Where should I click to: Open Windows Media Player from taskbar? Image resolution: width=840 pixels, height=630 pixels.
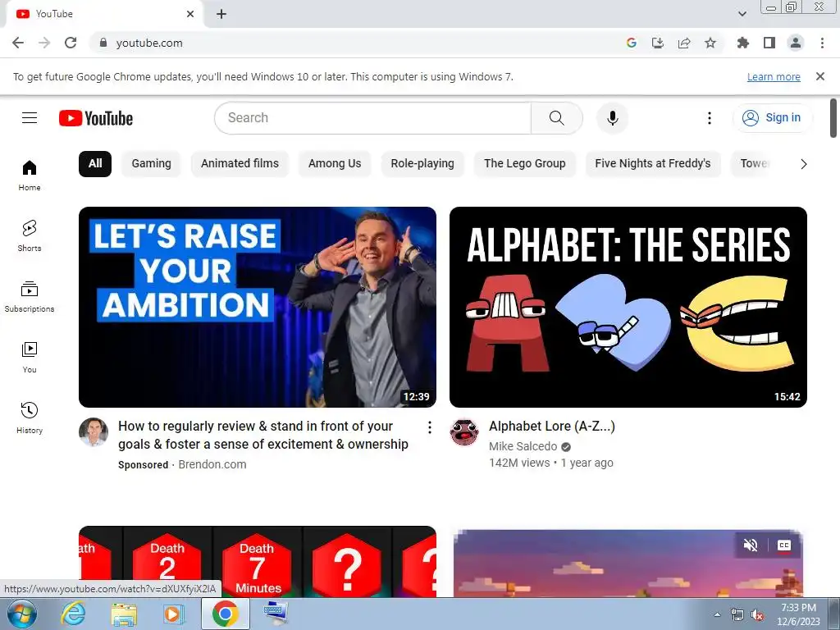(173, 614)
